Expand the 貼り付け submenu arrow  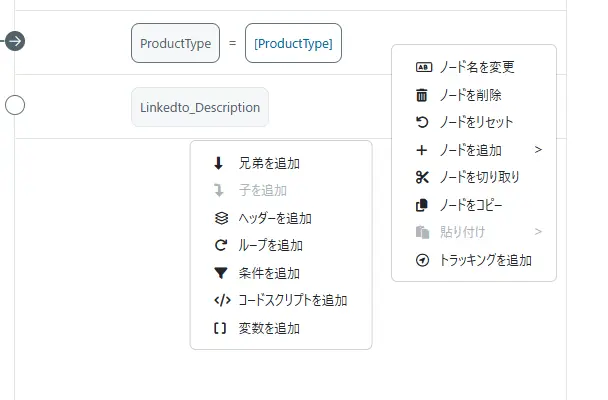point(538,232)
